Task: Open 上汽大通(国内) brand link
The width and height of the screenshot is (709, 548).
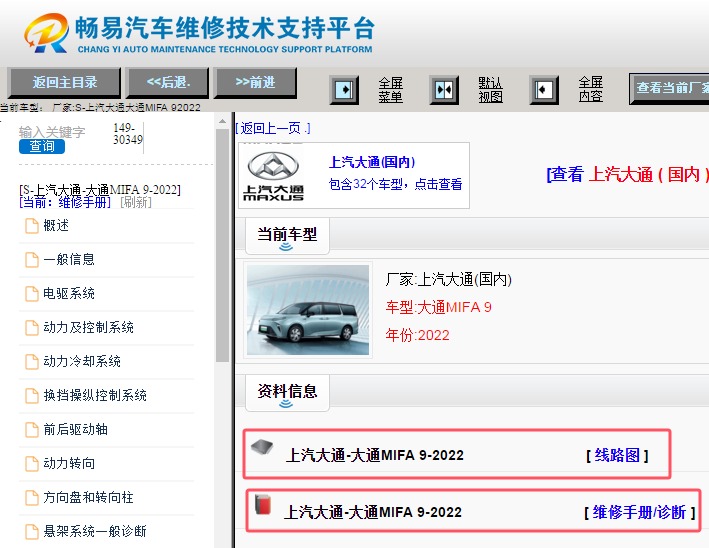Action: pos(372,162)
